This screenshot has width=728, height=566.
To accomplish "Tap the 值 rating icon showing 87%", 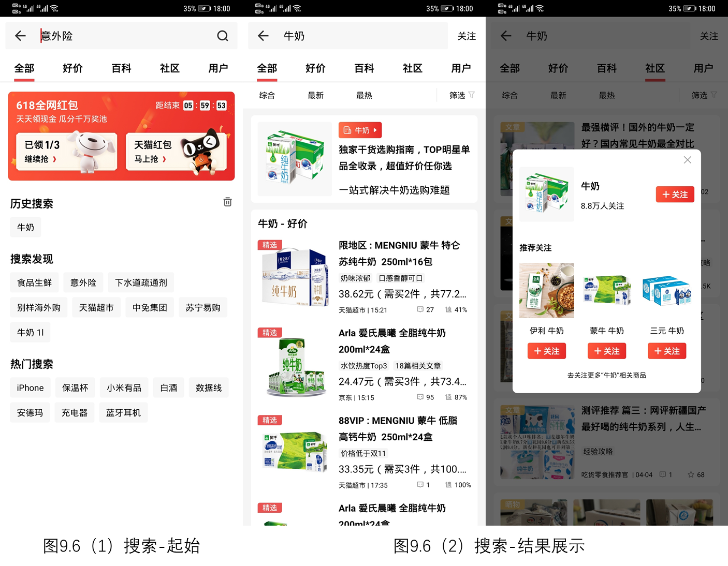I will point(449,397).
